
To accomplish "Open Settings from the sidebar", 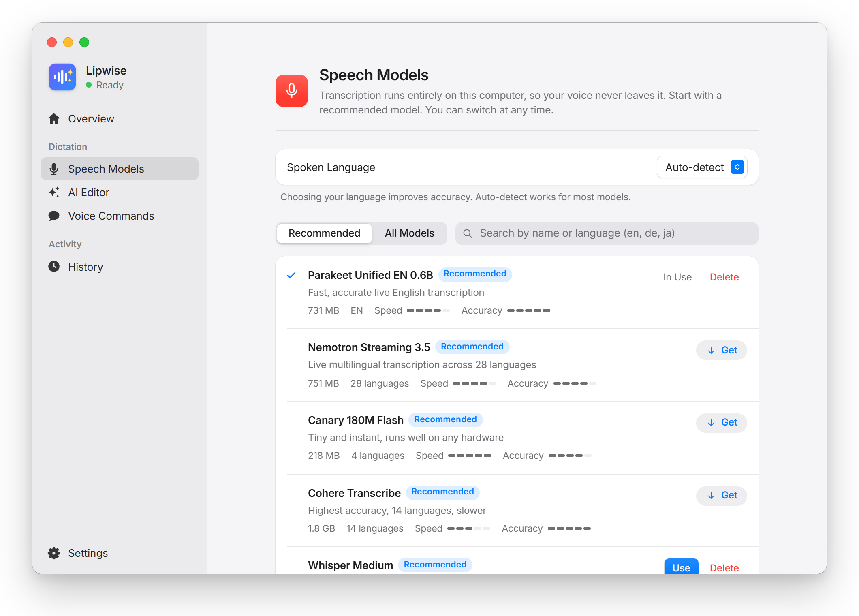I will tap(120, 553).
